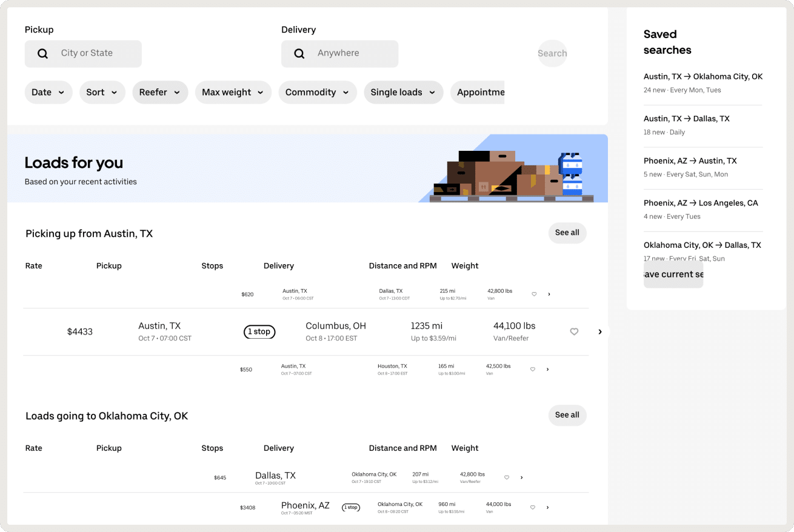Expand the Reefer equipment filter
The width and height of the screenshot is (794, 532).
click(160, 92)
